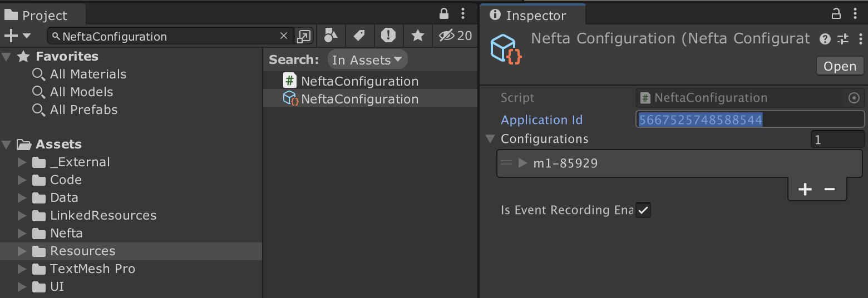The image size is (868, 298).
Task: Clear the NeftaConfiguration search text
Action: click(x=284, y=36)
